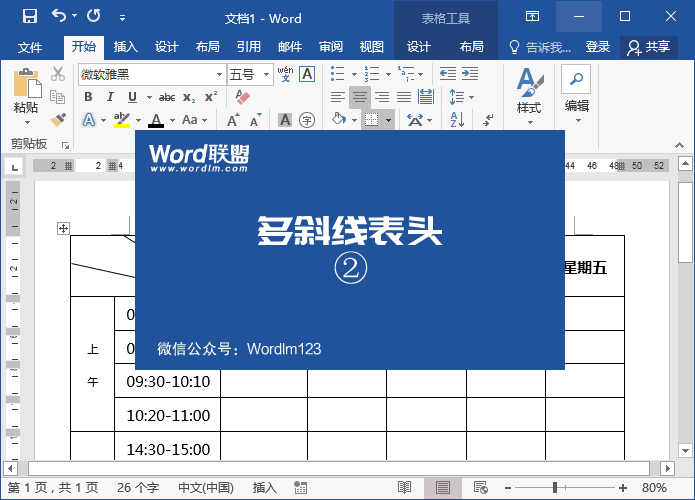Toggle superscript formatting

click(211, 97)
